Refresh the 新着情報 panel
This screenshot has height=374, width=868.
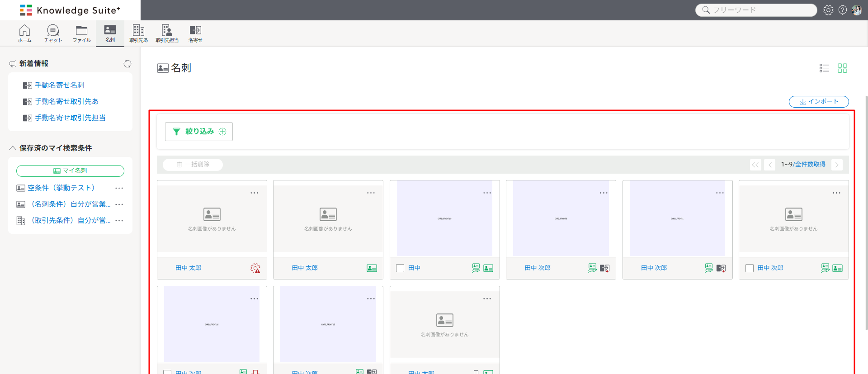tap(127, 64)
